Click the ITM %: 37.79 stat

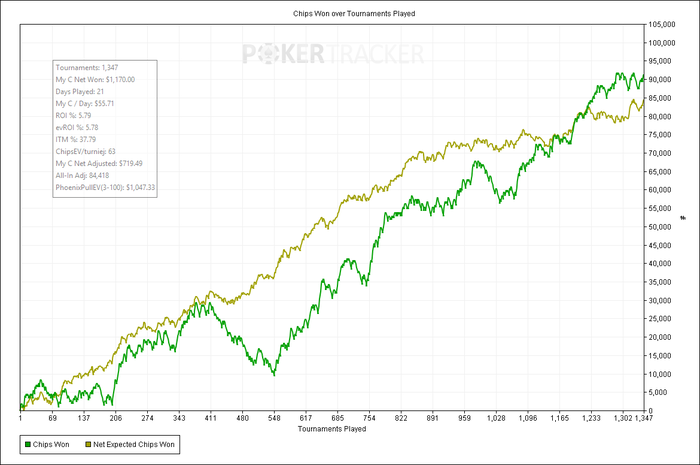pos(75,140)
